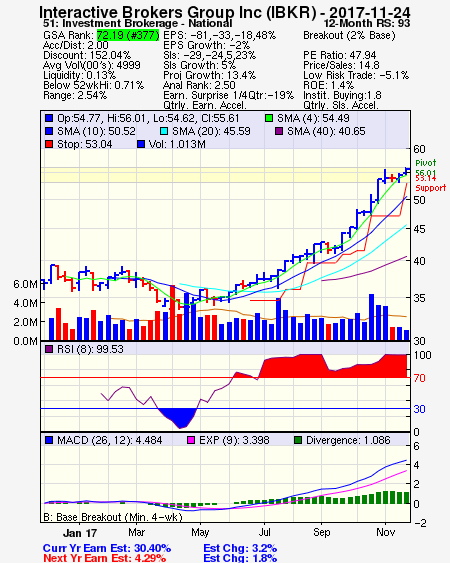This screenshot has height=563, width=450.
Task: Click the 'SMA (40): 40.65' legend text
Action: tap(326, 131)
